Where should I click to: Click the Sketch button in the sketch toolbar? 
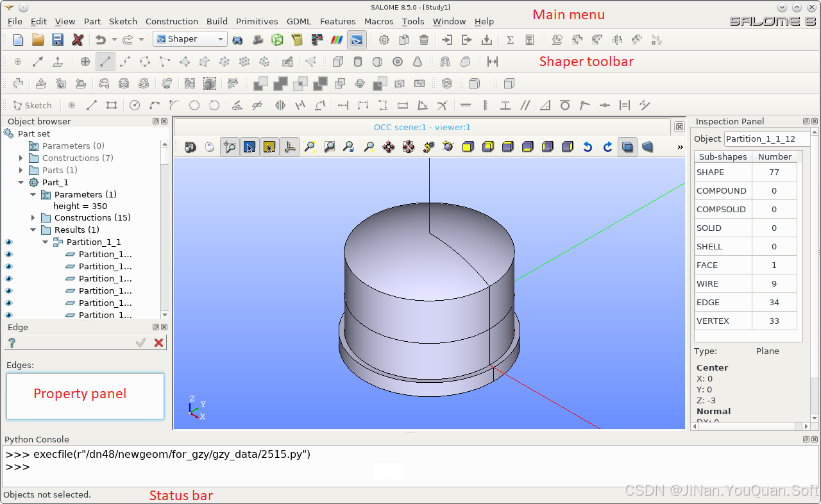(32, 105)
